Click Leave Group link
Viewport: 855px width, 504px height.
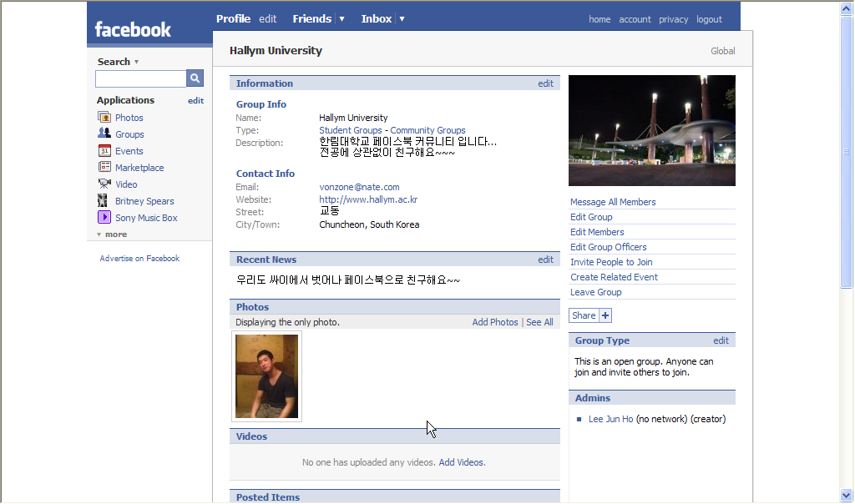[x=596, y=292]
